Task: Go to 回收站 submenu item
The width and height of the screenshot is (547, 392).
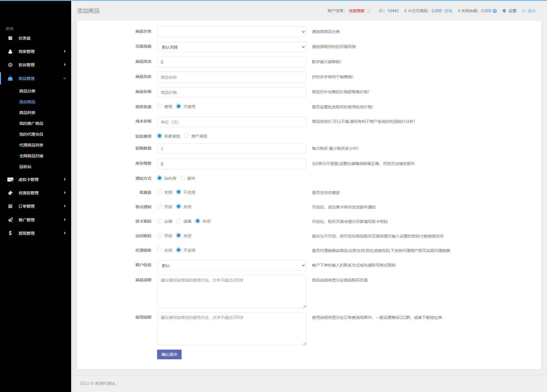Action: click(x=25, y=167)
